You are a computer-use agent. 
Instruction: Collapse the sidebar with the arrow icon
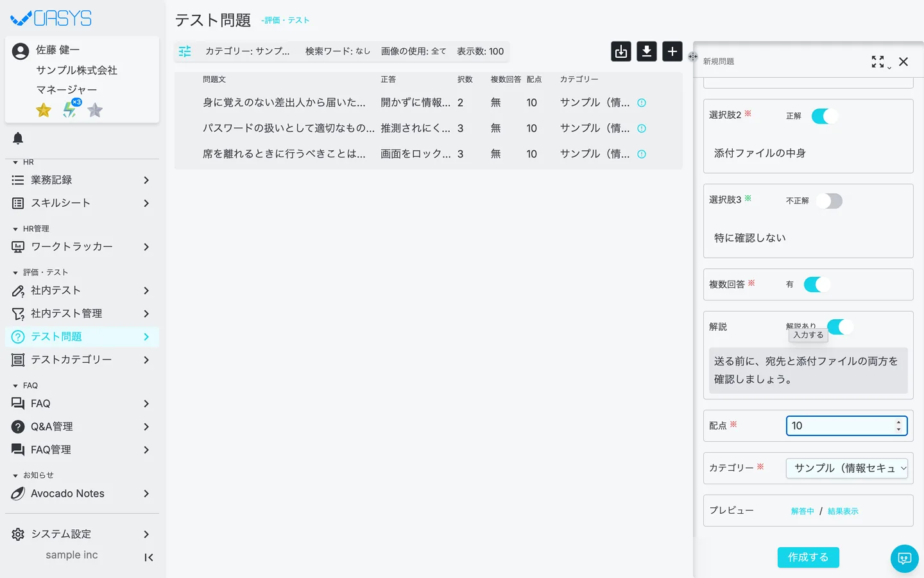click(x=149, y=557)
